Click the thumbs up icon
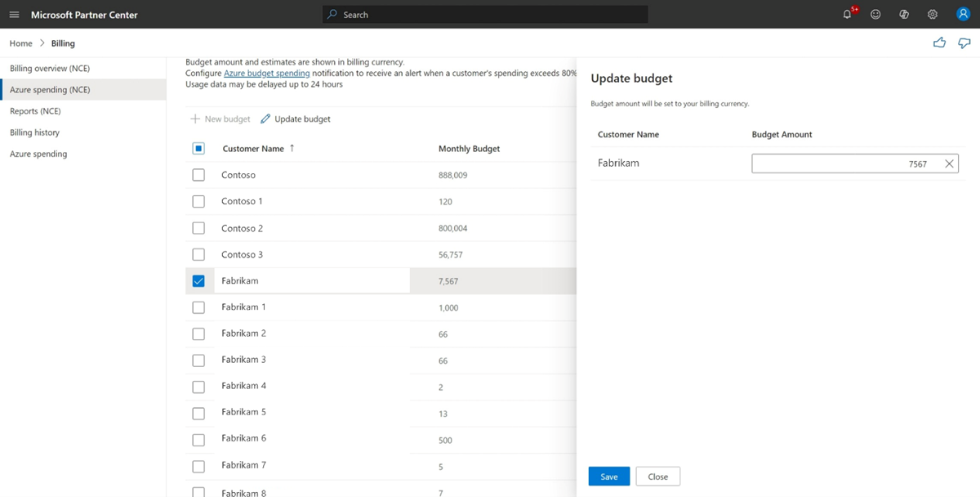The image size is (980, 497). click(x=939, y=43)
